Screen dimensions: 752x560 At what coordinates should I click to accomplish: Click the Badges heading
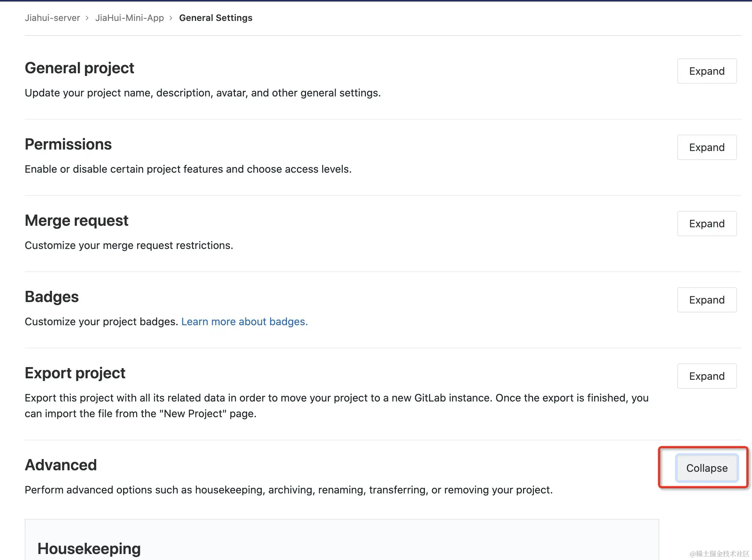click(52, 297)
